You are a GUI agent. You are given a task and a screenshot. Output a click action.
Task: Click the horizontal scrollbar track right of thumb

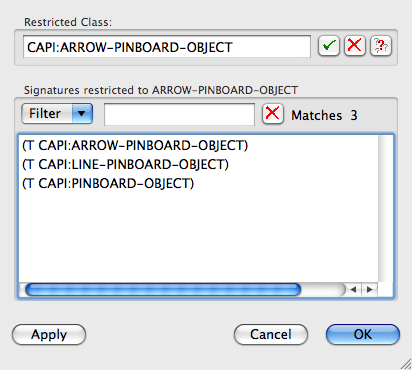click(x=323, y=289)
